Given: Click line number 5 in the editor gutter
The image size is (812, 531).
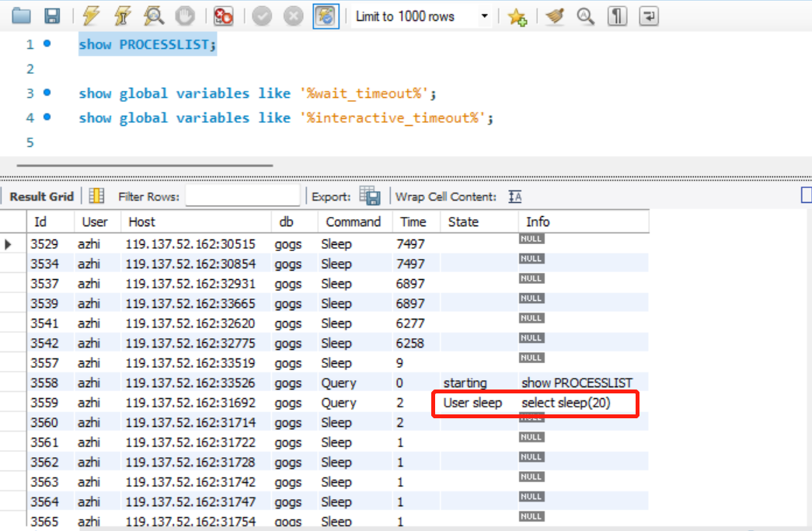Looking at the screenshot, I should pos(30,142).
